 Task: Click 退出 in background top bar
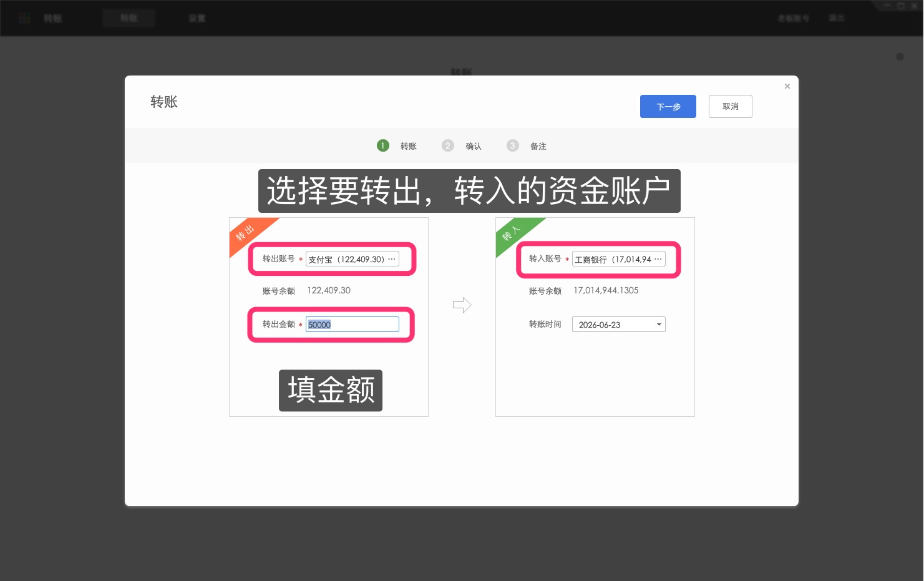point(837,18)
